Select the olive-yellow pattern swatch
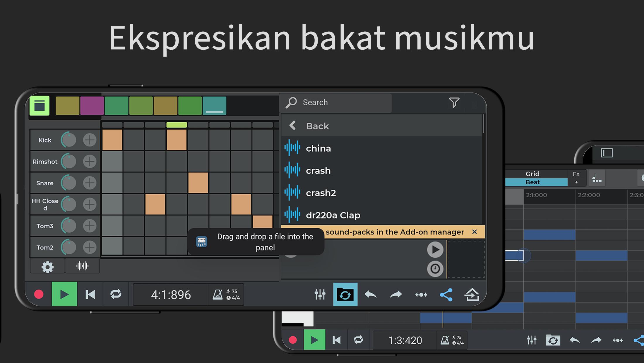 click(67, 106)
